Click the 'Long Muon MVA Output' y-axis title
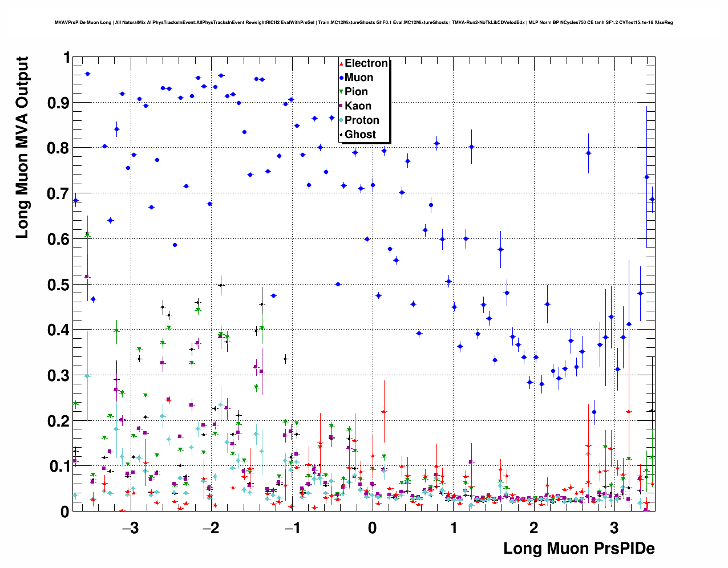 [x=22, y=147]
